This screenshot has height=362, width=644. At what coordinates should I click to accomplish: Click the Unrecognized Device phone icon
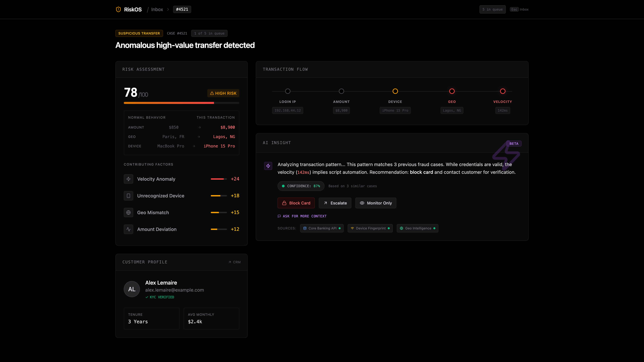tap(128, 196)
